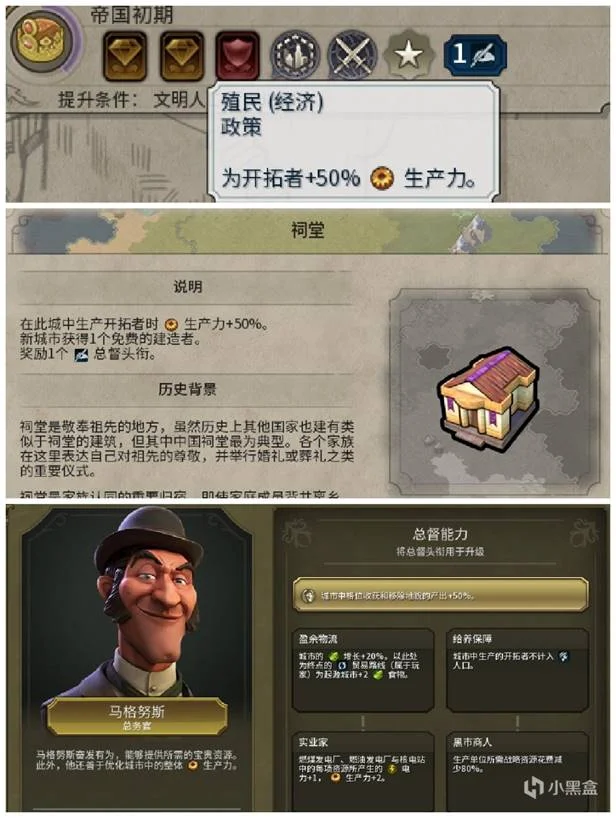Open the city-building civic icon
The height and width of the screenshot is (818, 616).
point(295,55)
